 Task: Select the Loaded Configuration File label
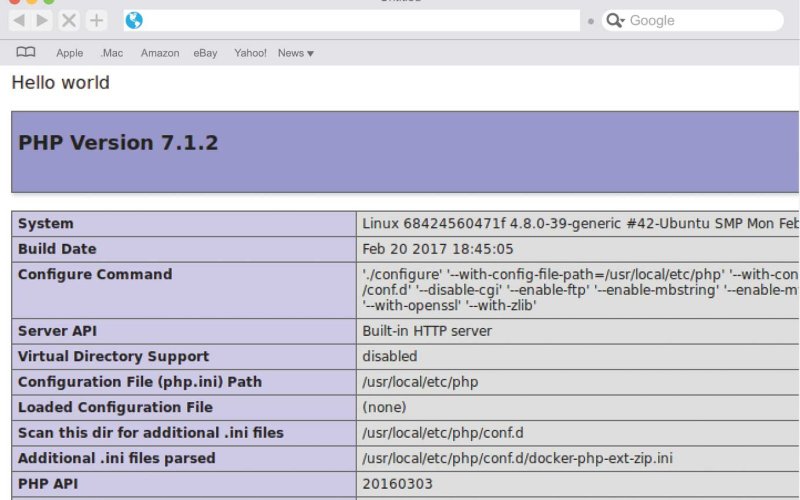pos(115,408)
